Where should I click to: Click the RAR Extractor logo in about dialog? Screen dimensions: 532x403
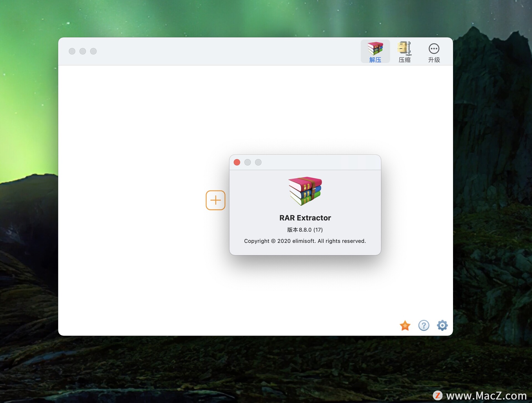305,191
